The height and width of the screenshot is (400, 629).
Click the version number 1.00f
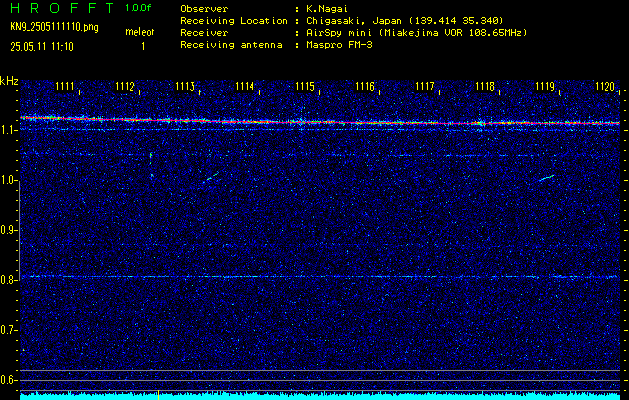(138, 8)
